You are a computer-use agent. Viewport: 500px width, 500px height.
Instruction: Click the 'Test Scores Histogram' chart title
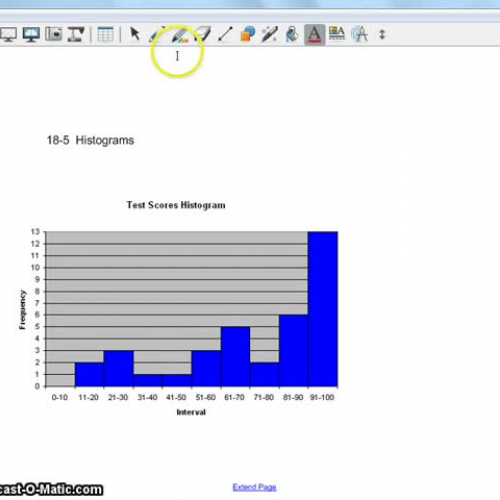176,205
